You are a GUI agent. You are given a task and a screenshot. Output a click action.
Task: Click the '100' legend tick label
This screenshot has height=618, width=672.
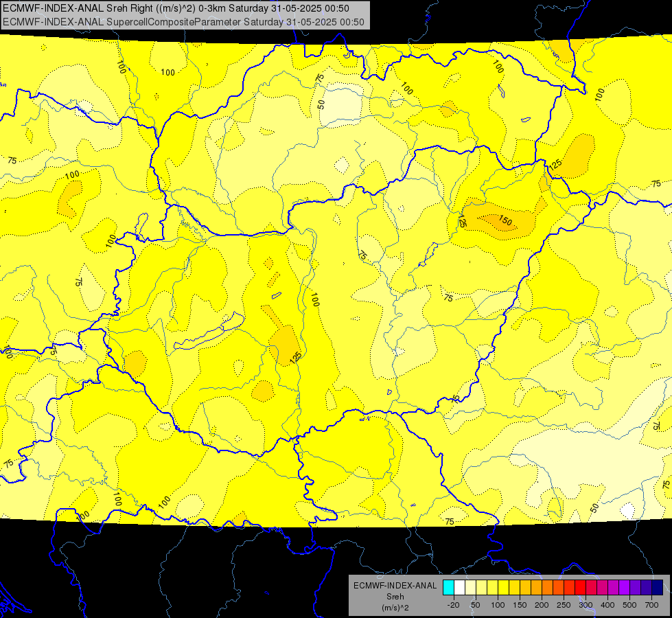498,605
